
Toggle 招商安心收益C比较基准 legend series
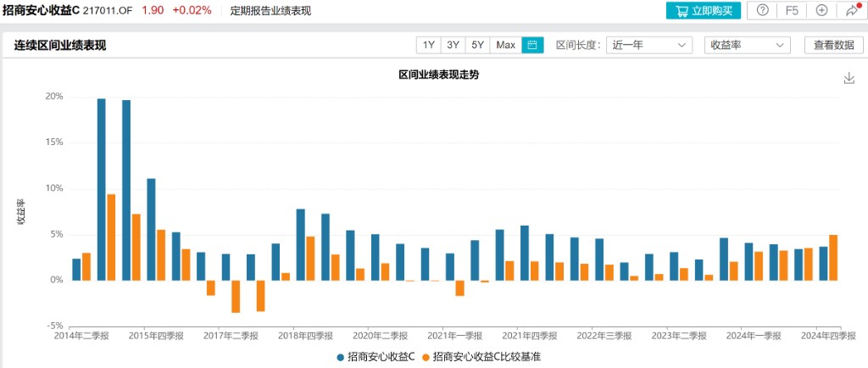coord(481,357)
